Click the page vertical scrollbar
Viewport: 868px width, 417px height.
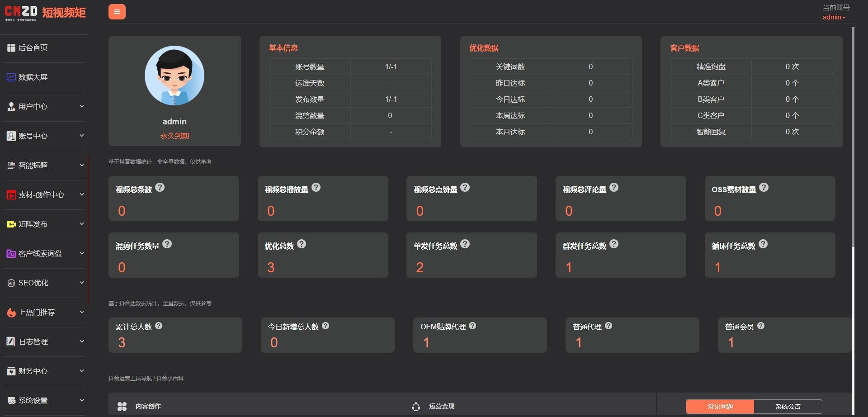(x=853, y=137)
